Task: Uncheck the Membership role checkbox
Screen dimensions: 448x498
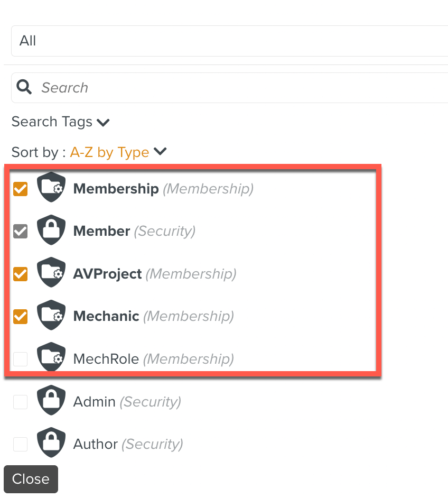Action: (x=21, y=189)
